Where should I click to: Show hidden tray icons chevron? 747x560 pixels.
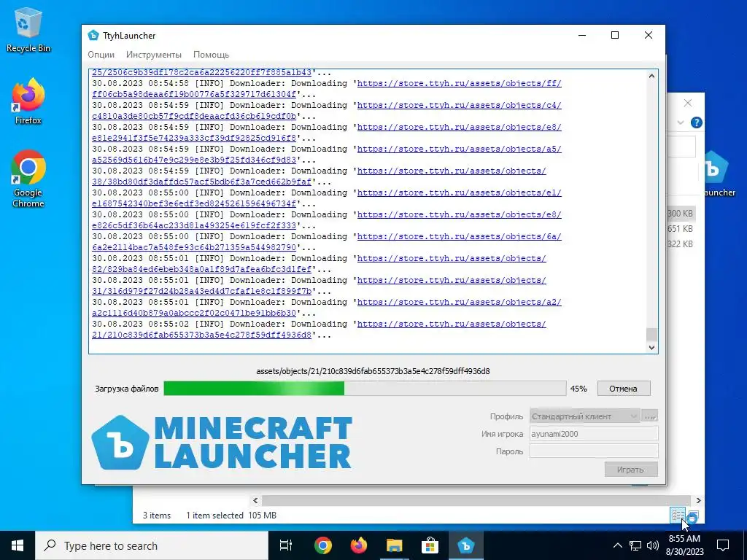pos(617,545)
